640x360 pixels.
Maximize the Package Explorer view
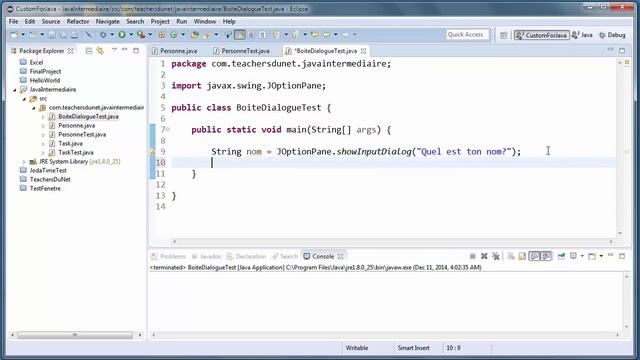pos(136,51)
